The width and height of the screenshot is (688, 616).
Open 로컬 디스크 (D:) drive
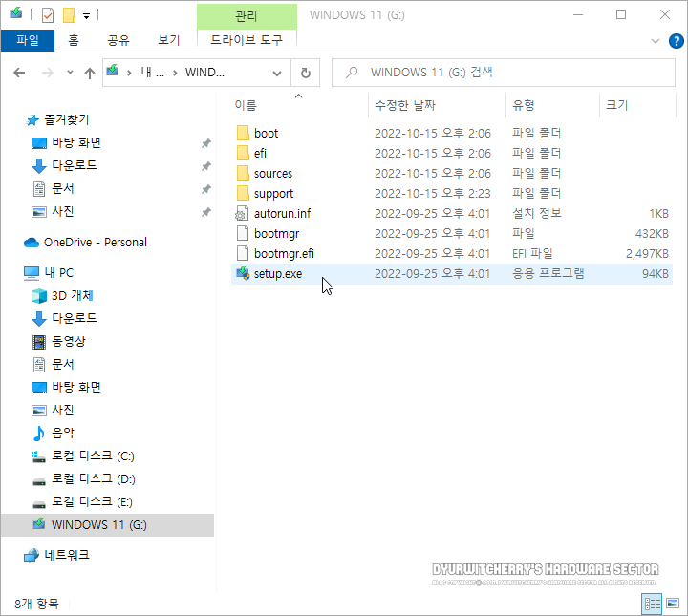pos(93,478)
